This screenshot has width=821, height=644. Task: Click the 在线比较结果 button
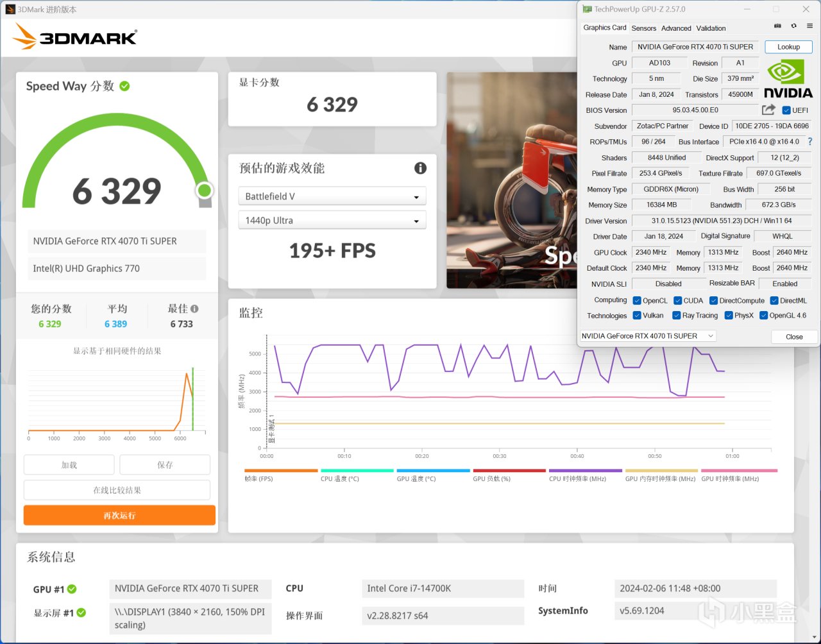coord(117,490)
